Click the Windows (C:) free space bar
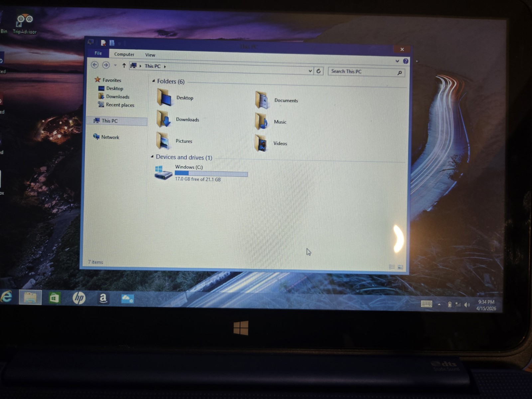The width and height of the screenshot is (532, 399). pos(211,174)
